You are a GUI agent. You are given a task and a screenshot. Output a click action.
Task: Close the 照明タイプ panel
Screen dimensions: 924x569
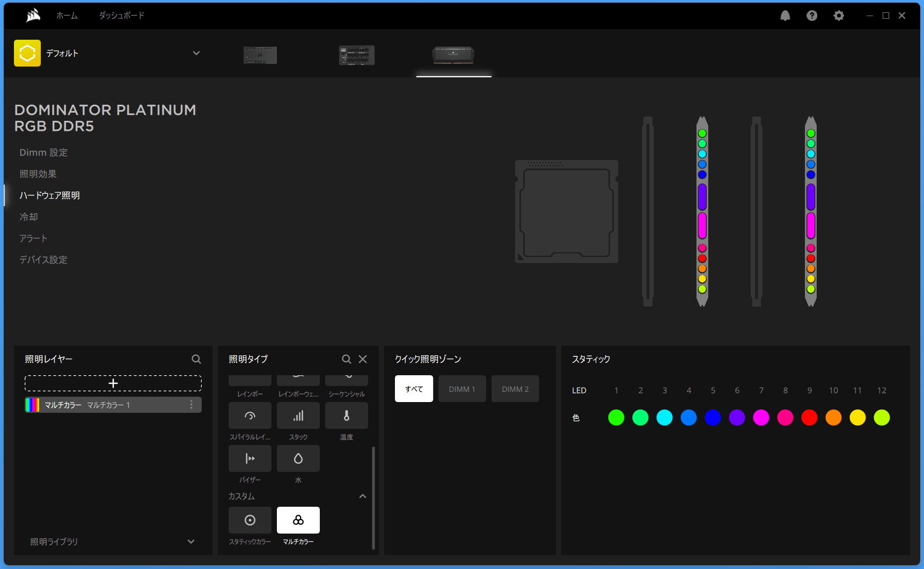tap(363, 359)
